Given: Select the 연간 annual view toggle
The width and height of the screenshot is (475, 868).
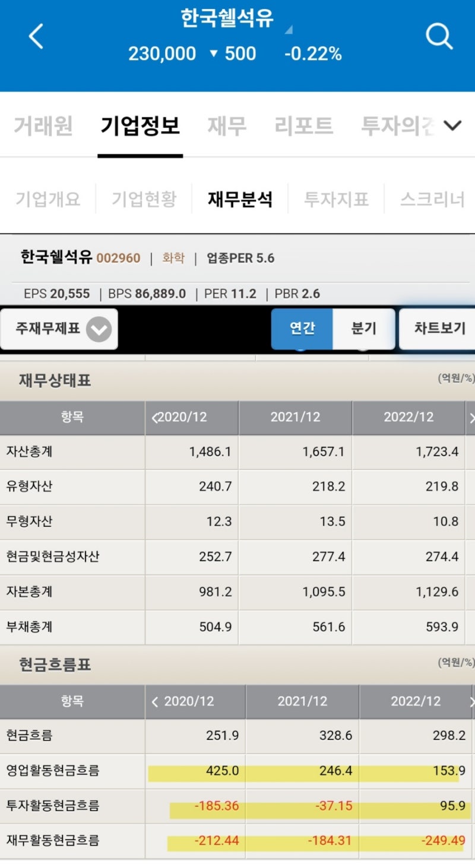Looking at the screenshot, I should pyautogui.click(x=302, y=329).
